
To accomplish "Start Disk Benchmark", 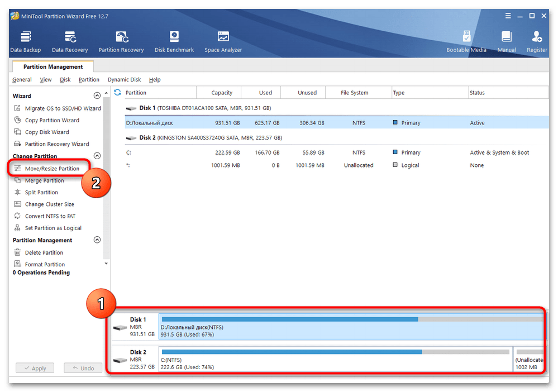I will click(x=174, y=42).
